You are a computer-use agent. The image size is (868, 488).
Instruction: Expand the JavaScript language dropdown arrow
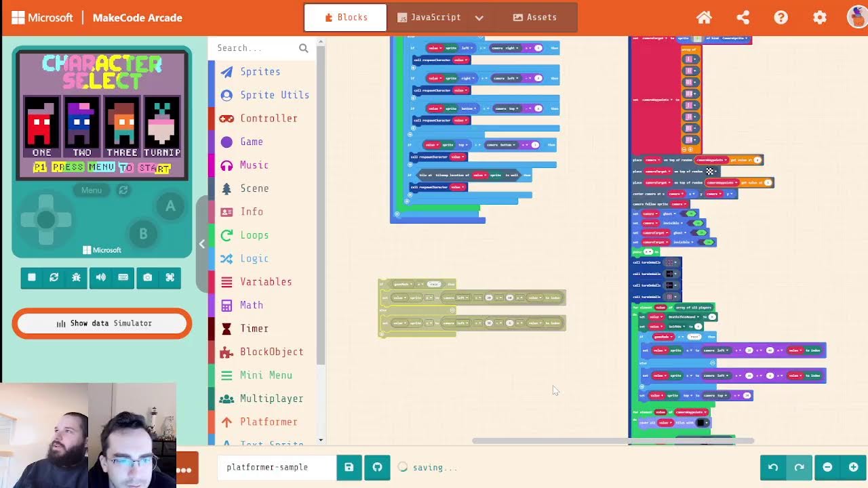[x=479, y=18]
